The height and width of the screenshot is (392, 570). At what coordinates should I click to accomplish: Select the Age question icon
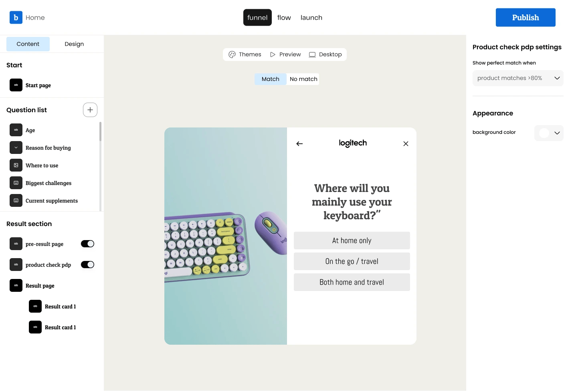pyautogui.click(x=16, y=130)
